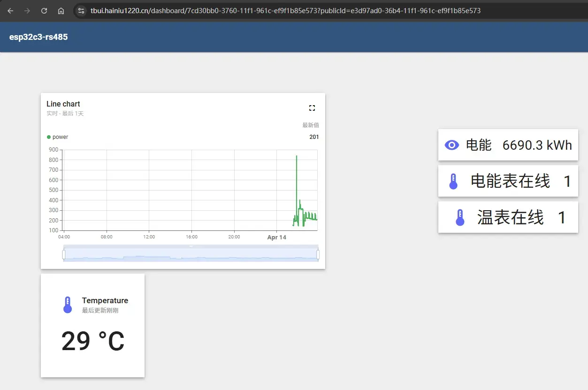The image size is (588, 390).
Task: Click the green power legend dot
Action: pyautogui.click(x=49, y=137)
